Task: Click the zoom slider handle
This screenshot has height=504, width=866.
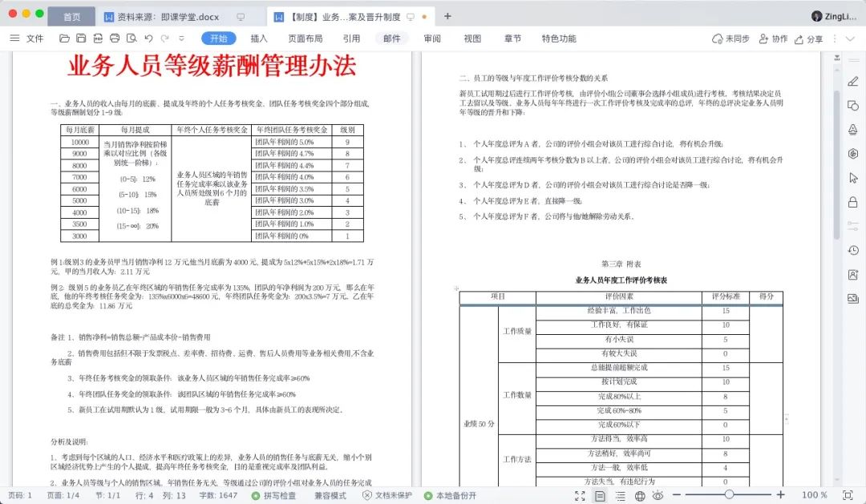Action: coord(729,494)
